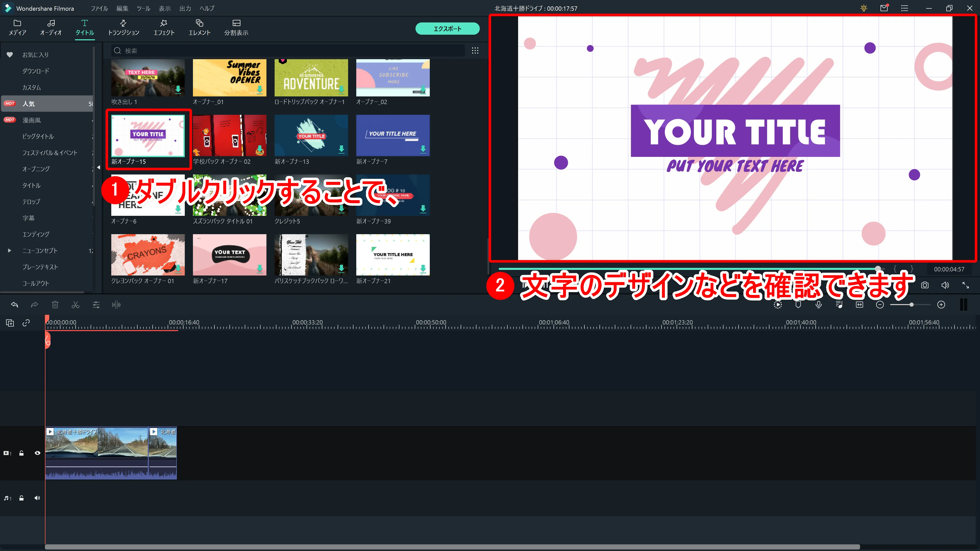The height and width of the screenshot is (551, 980).
Task: Select 新オープナー15 title thumbnail
Action: coord(148,135)
